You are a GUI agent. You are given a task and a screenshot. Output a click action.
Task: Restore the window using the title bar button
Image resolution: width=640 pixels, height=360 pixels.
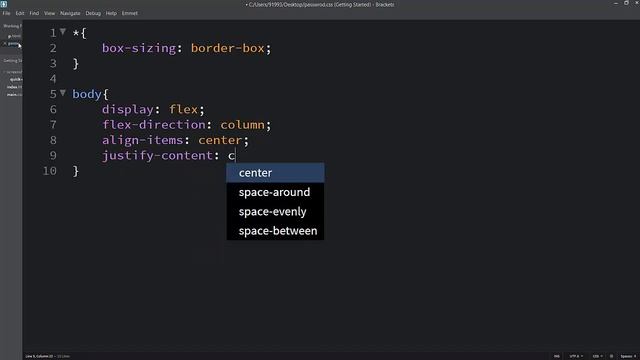tap(627, 3)
